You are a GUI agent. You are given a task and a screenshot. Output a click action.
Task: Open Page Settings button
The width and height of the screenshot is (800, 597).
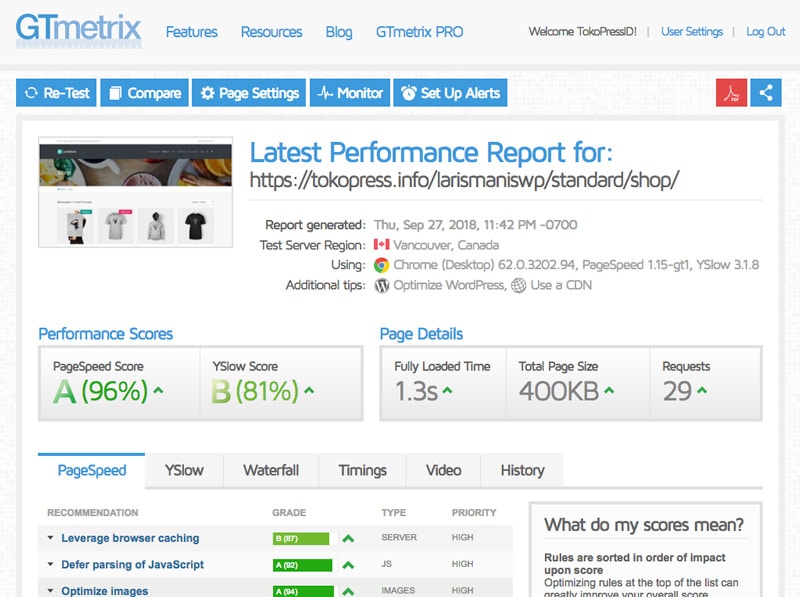249,93
